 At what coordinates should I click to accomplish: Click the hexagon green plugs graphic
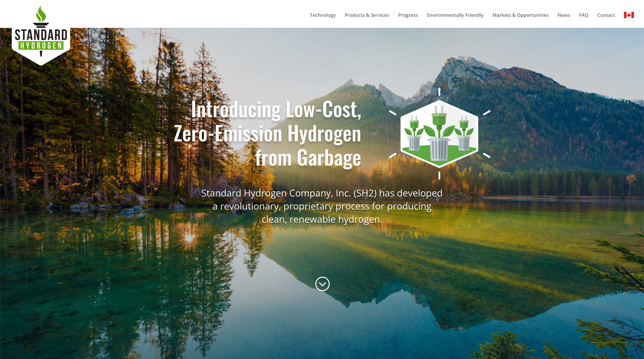tap(439, 134)
